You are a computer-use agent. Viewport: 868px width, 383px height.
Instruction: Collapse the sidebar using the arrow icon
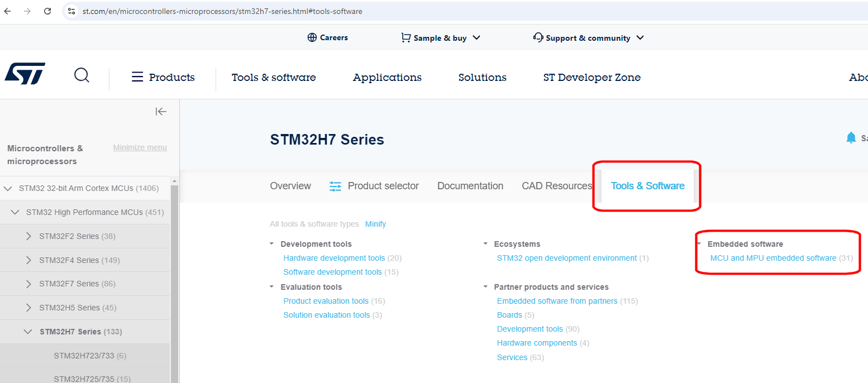pos(161,111)
